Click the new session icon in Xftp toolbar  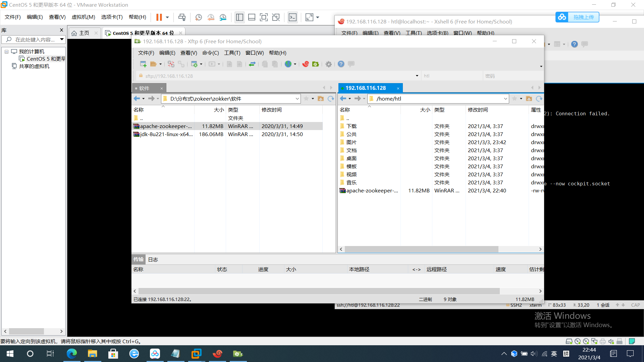[x=143, y=64]
